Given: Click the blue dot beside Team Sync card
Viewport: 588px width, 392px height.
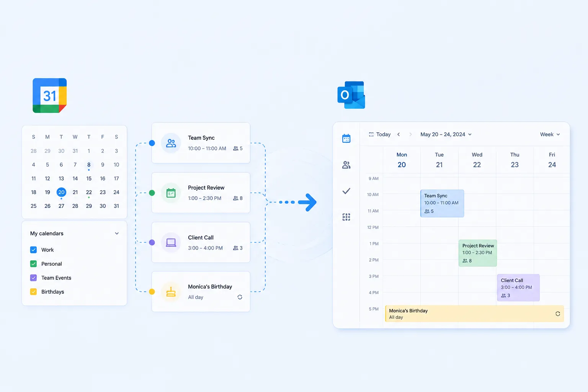Looking at the screenshot, I should pyautogui.click(x=152, y=143).
